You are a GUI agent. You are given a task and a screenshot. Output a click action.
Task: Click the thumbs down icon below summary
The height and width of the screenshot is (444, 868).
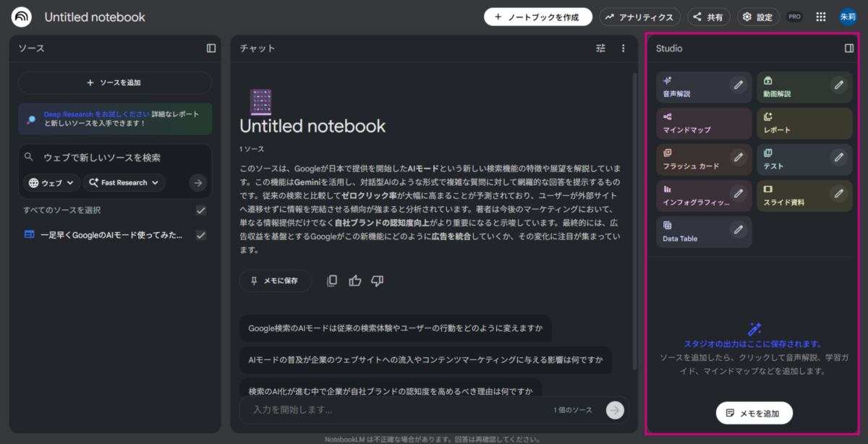[377, 281]
